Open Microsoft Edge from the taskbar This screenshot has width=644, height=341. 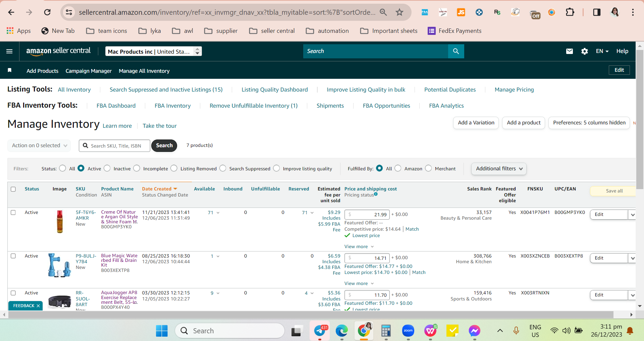[341, 331]
